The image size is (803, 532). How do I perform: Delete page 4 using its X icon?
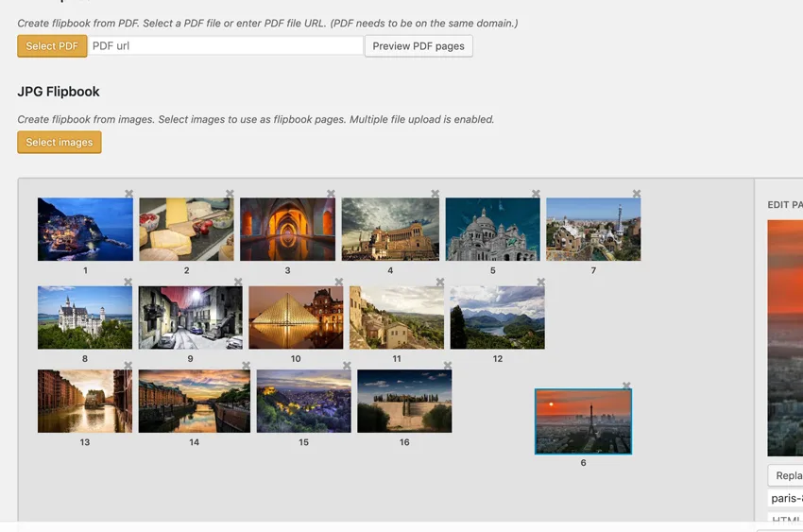coord(436,194)
